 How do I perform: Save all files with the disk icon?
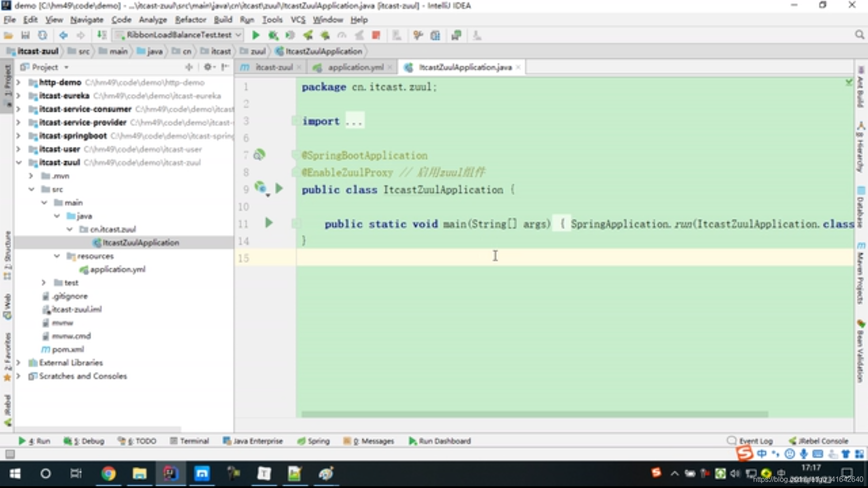(x=25, y=35)
